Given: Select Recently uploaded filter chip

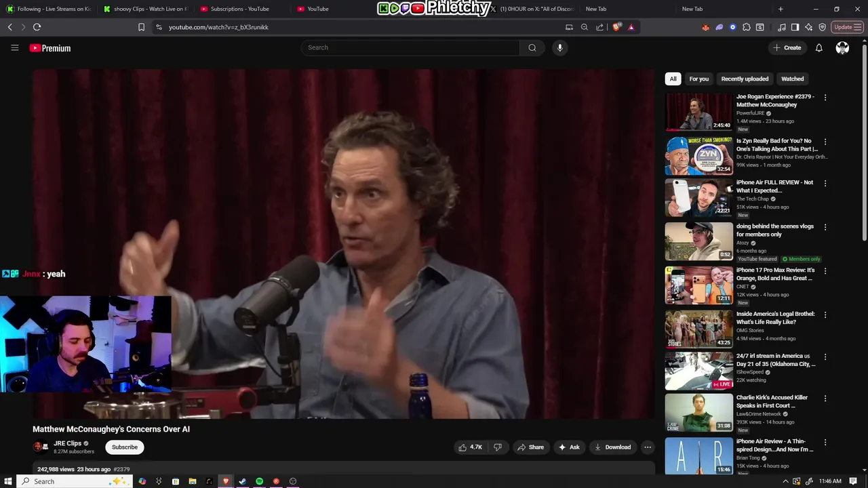Looking at the screenshot, I should click(745, 79).
